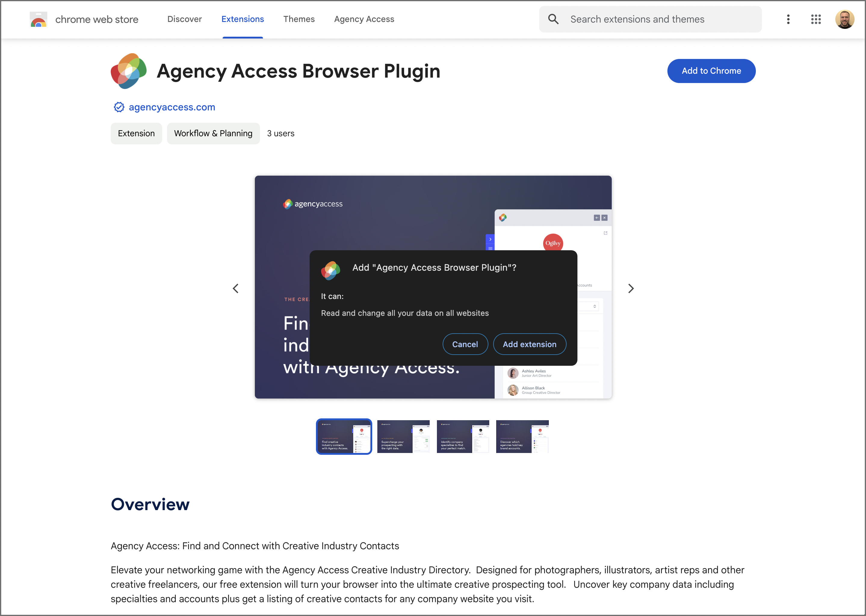Image resolution: width=866 pixels, height=616 pixels.
Task: Click the extension logo in the install dialog
Action: (330, 270)
